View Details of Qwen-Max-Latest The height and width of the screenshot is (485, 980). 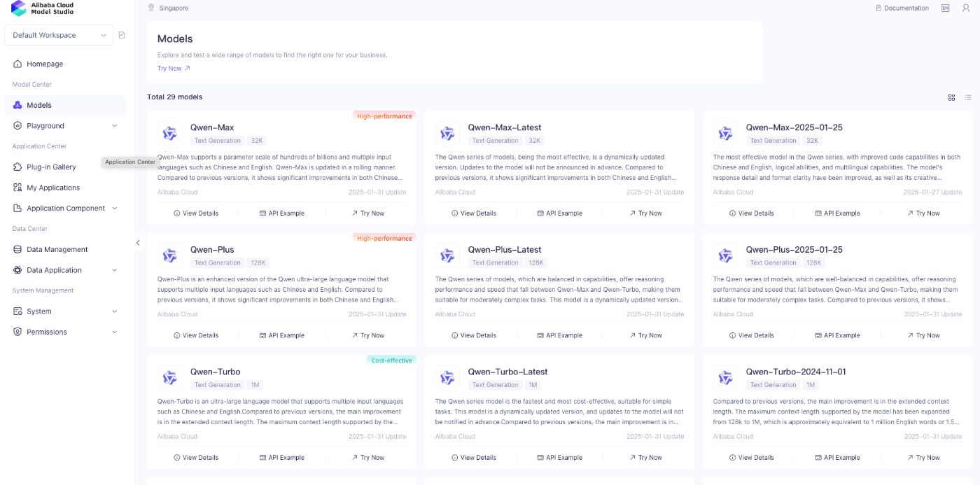474,213
